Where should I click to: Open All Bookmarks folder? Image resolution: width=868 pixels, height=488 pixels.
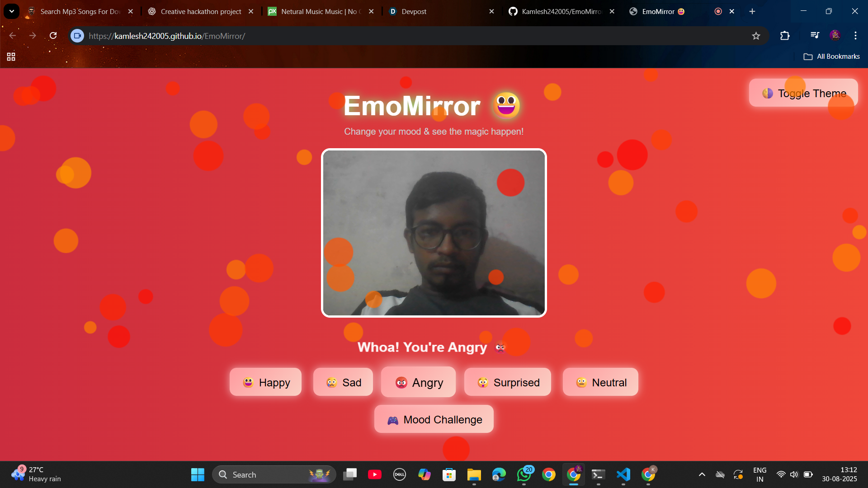coord(832,56)
